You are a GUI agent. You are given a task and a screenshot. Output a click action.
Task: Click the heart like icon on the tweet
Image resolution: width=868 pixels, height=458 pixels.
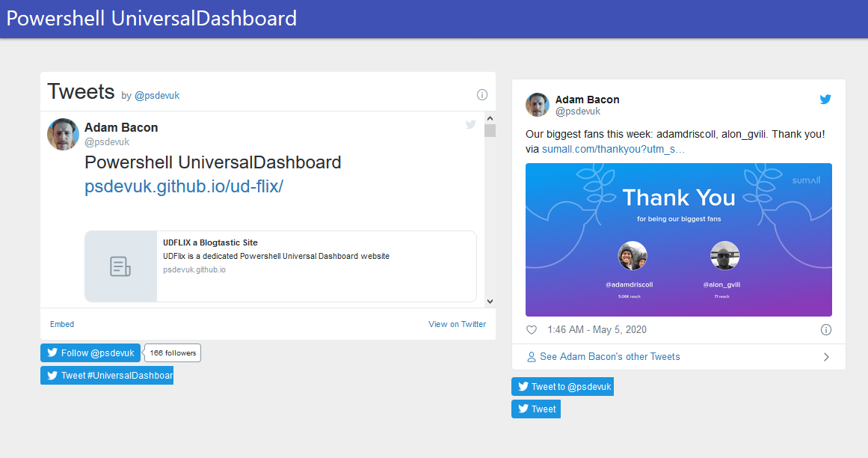coord(532,329)
